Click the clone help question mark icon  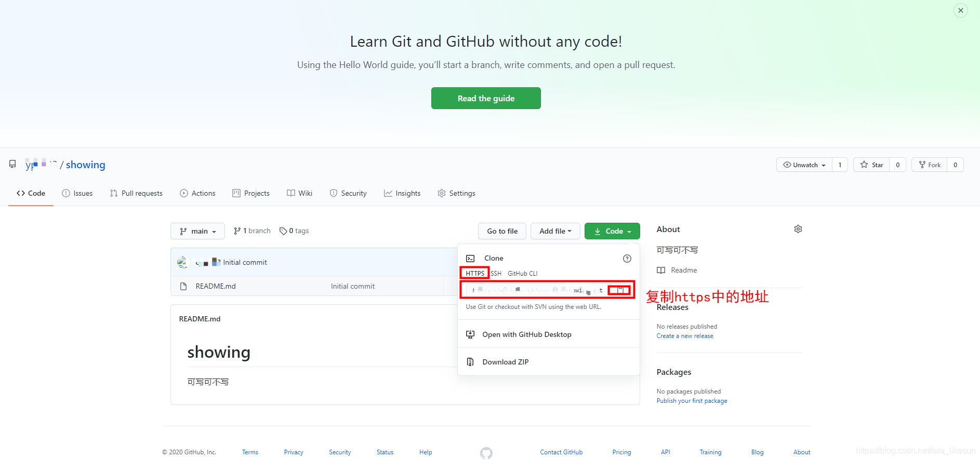pos(627,259)
